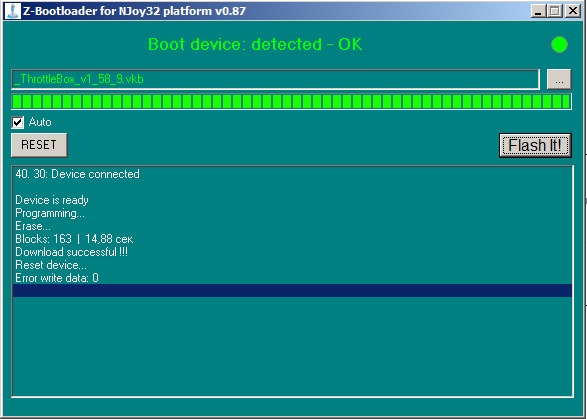Close the Z-Bootloader window

(573, 11)
